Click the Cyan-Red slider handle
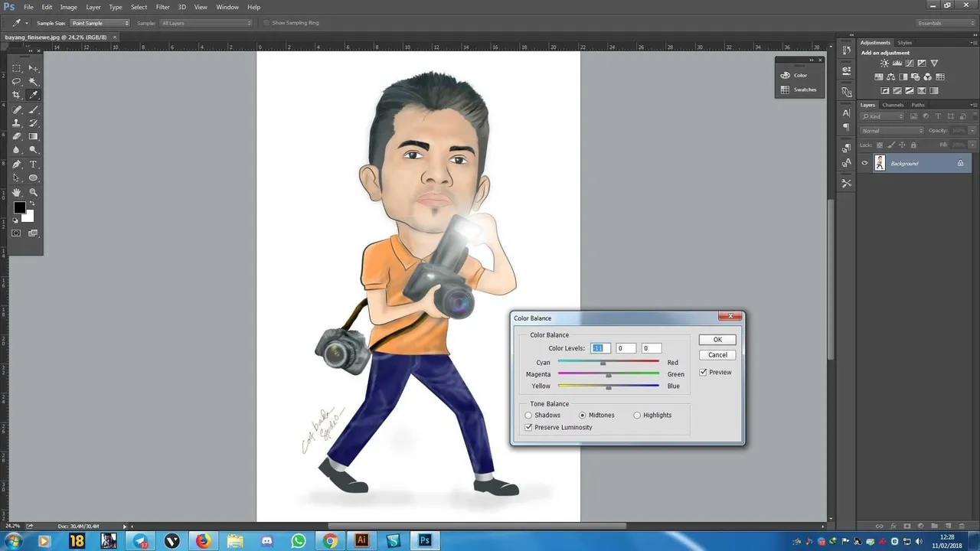Screen dimensions: 980x551 tap(603, 363)
